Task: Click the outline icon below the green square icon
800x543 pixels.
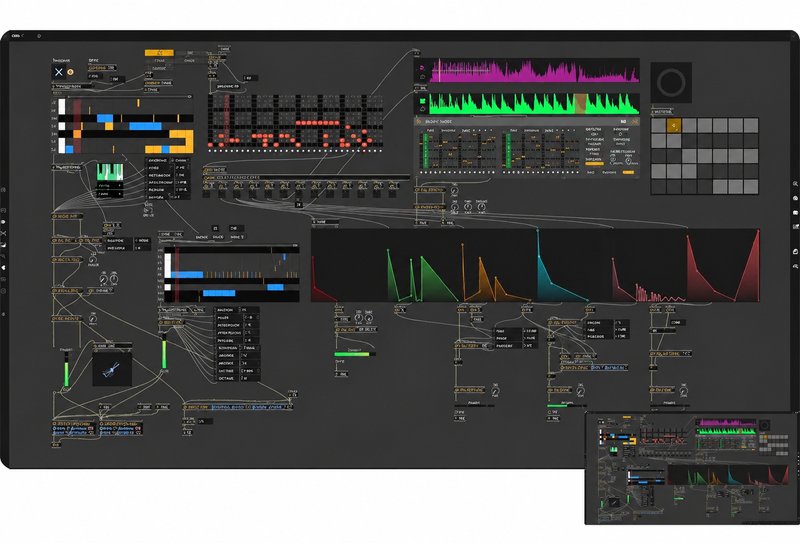Action: coord(422,109)
